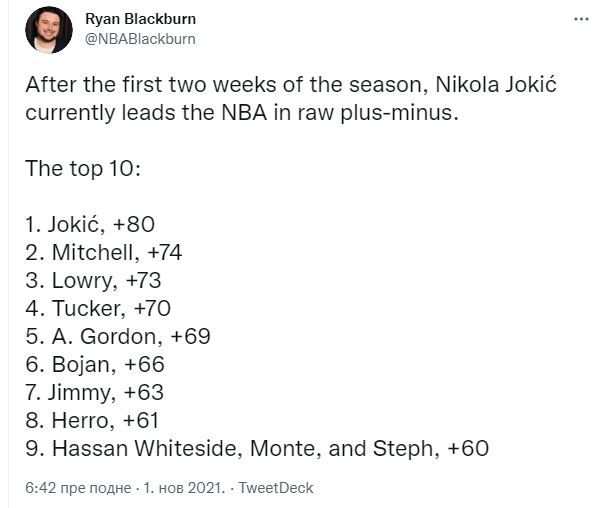Click the 'currently leads the NBA' text line

[x=242, y=113]
